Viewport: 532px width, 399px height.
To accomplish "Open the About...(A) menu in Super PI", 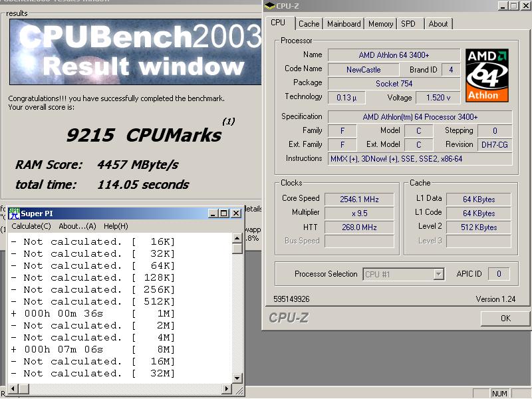I will coord(77,226).
